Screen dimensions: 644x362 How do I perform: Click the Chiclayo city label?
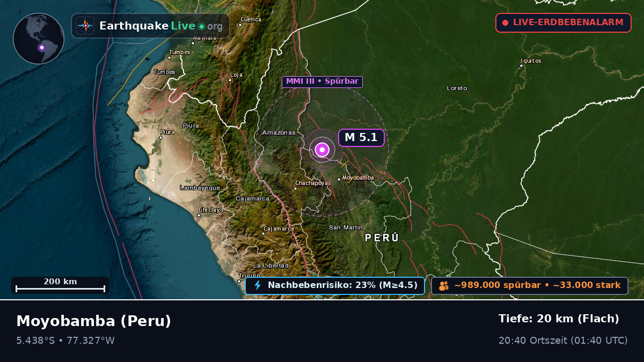point(211,210)
